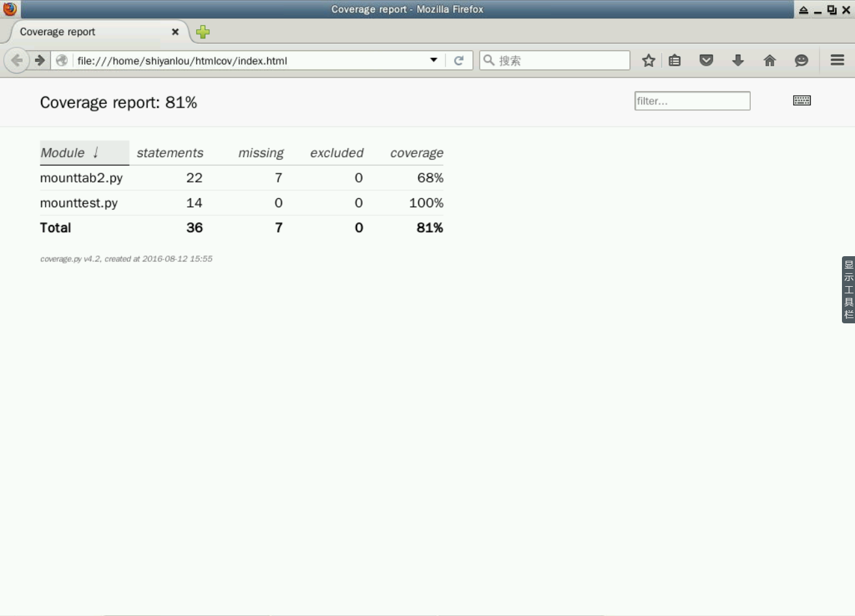Click the module filter input field
Viewport: 855px width, 616px height.
click(692, 101)
